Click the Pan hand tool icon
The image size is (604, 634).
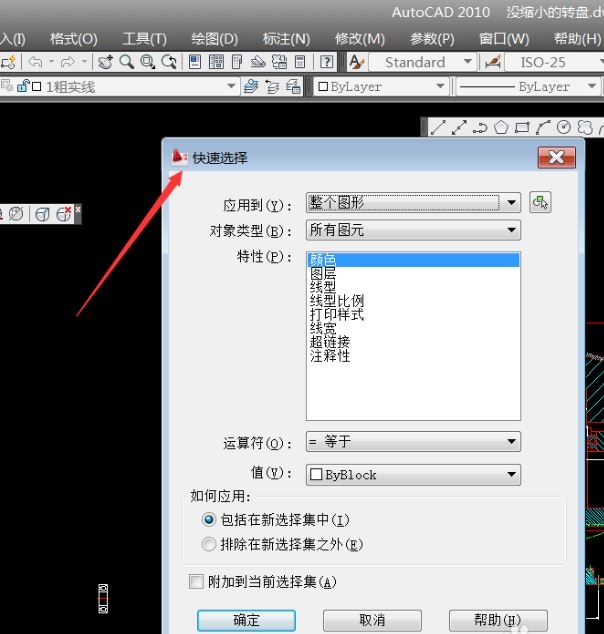pos(105,62)
